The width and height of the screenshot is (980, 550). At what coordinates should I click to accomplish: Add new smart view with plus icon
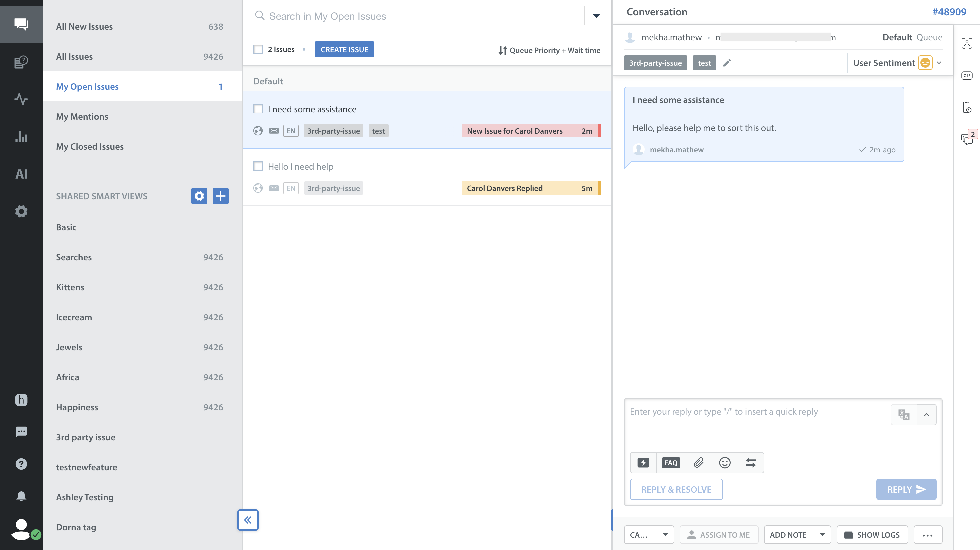[220, 196]
